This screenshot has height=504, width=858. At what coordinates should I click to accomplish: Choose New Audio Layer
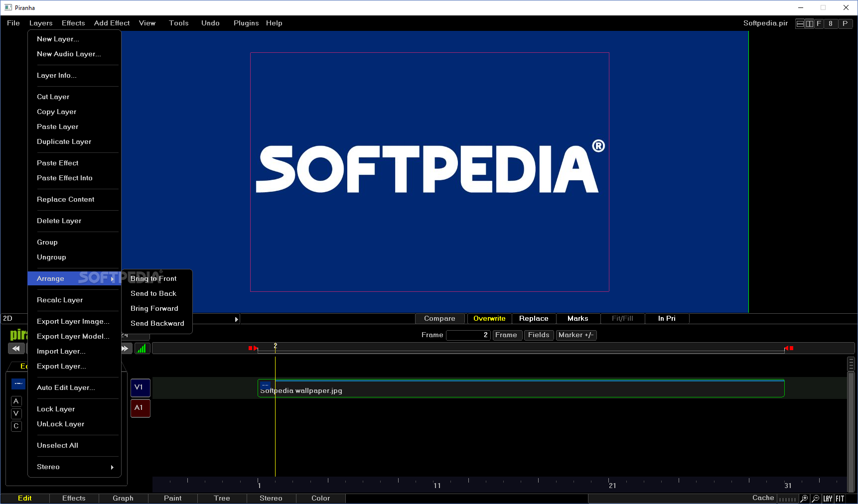tap(74, 54)
